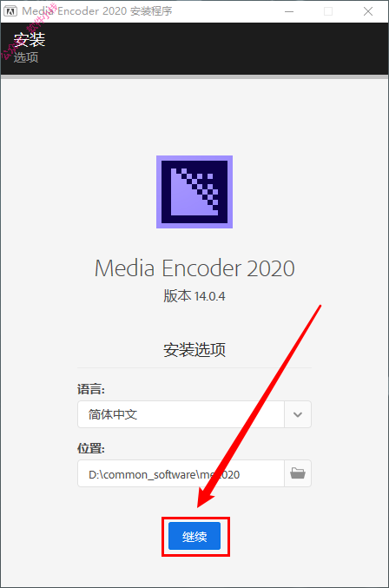Open the 简体中文 language combo box

pos(194,414)
